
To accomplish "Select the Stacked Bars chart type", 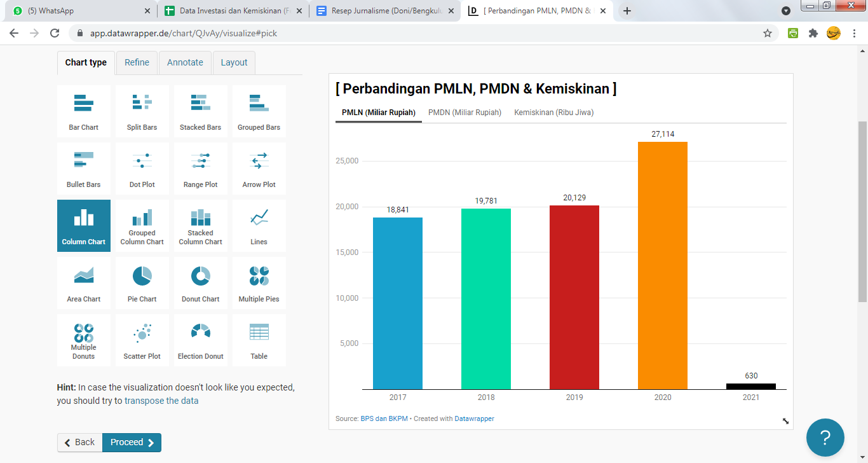I will [x=200, y=112].
